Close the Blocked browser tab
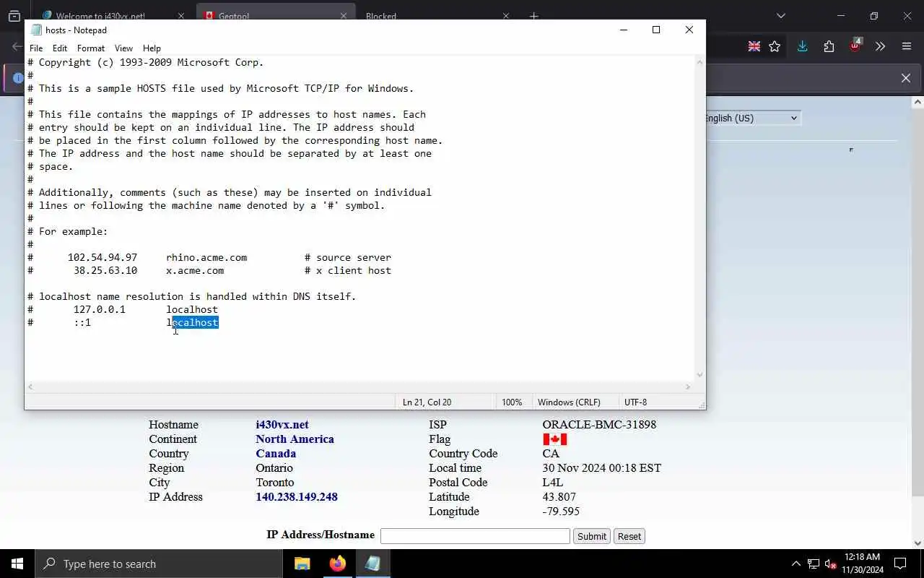Image resolution: width=924 pixels, height=578 pixels. [x=505, y=16]
